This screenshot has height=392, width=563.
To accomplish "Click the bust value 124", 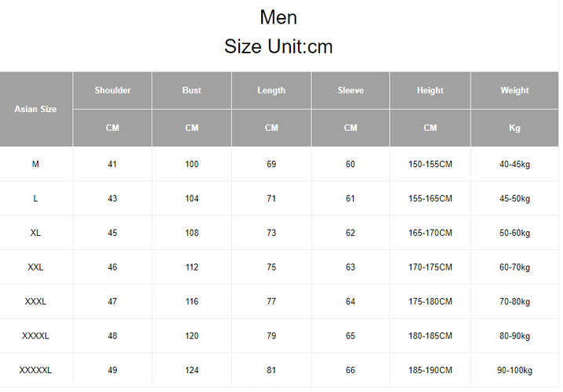I will coord(191,370).
